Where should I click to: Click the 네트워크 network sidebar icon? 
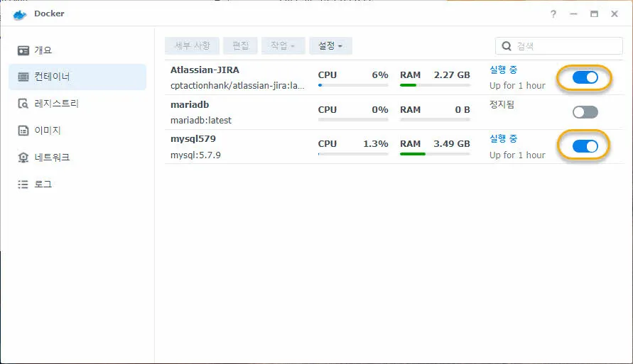pyautogui.click(x=23, y=158)
